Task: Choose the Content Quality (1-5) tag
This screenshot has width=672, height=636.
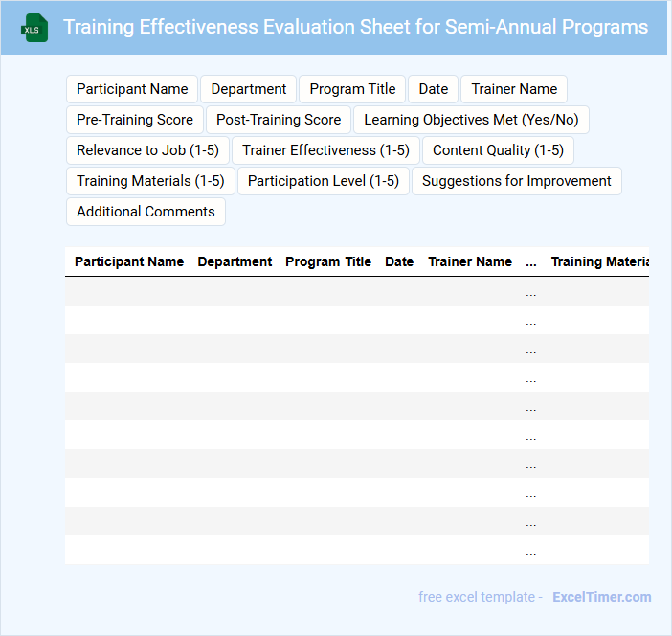Action: 498,150
